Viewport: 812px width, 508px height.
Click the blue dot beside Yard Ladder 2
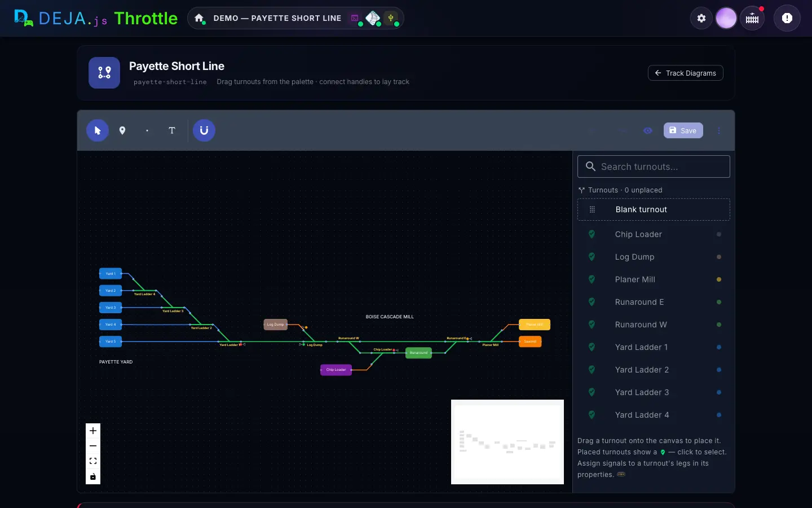point(719,370)
